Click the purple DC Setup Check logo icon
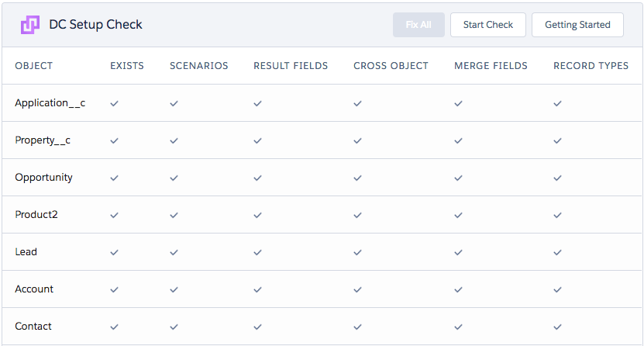This screenshot has width=644, height=346. (30, 25)
